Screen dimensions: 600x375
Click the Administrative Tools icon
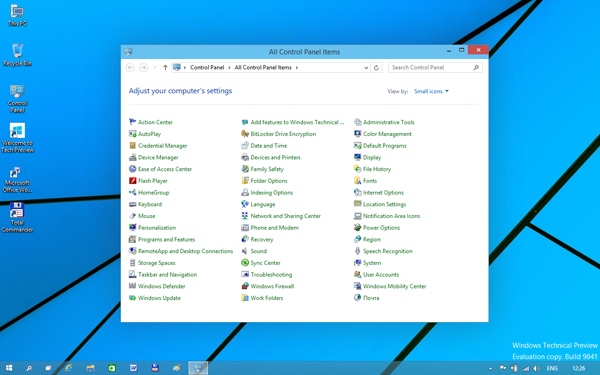(357, 122)
